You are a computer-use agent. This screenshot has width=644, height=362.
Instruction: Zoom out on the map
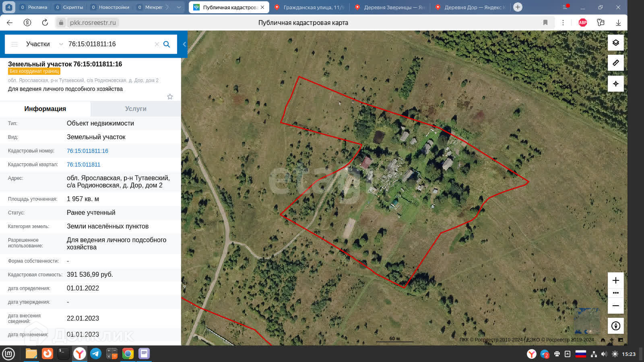click(615, 306)
